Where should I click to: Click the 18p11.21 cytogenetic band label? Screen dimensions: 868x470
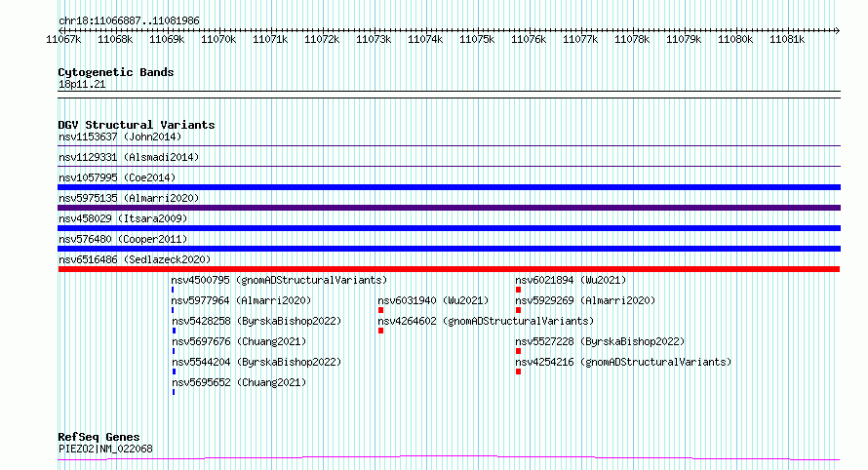click(82, 84)
